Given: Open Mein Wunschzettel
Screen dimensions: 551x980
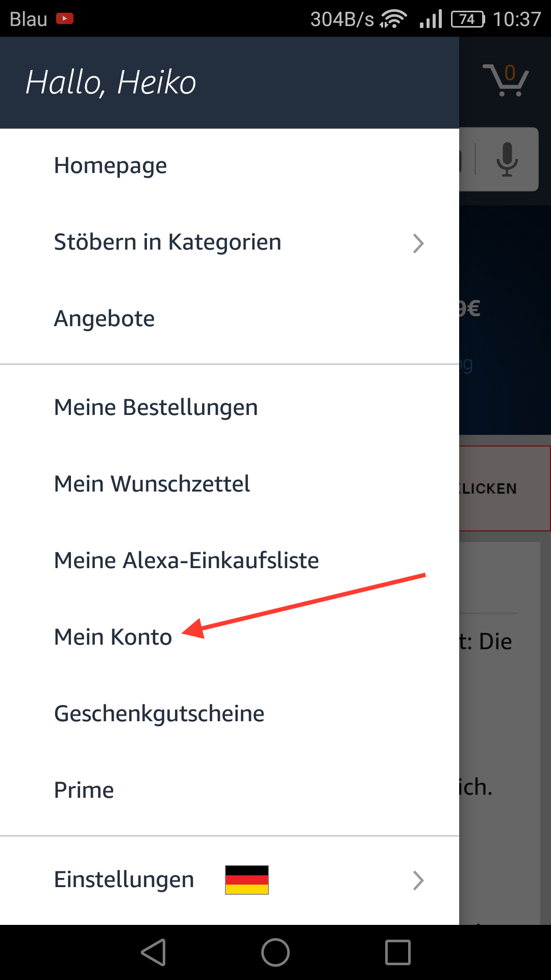Looking at the screenshot, I should 152,483.
